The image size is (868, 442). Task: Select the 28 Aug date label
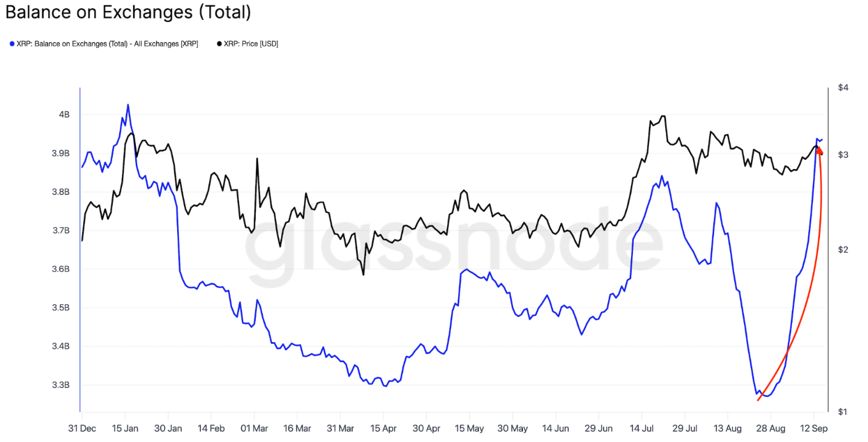pos(770,428)
